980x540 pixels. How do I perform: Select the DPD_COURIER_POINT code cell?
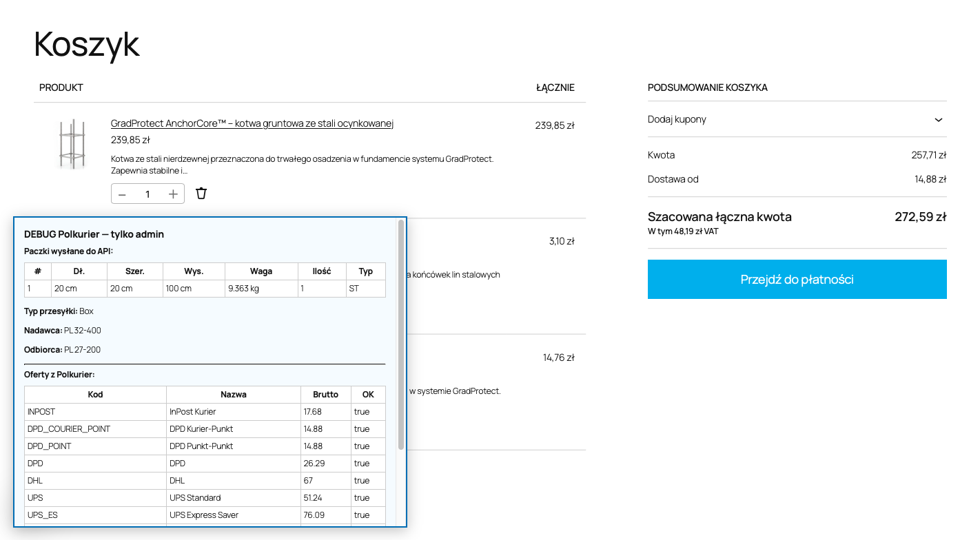tap(95, 429)
